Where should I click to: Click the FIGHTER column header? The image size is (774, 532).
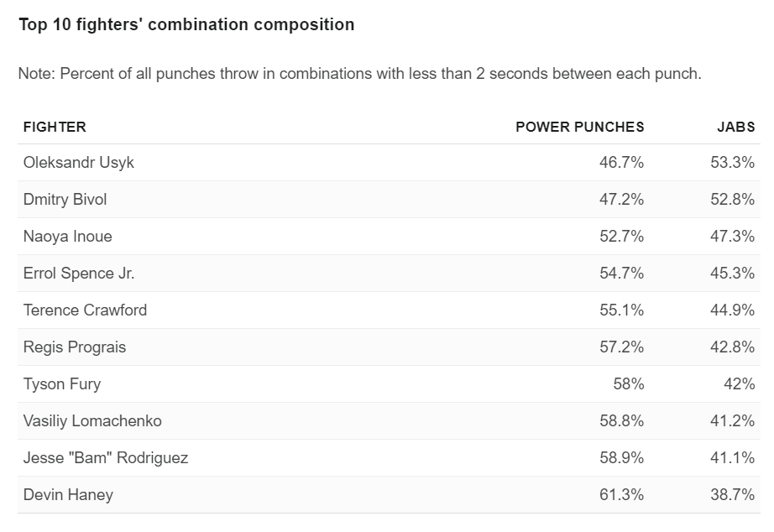[55, 127]
